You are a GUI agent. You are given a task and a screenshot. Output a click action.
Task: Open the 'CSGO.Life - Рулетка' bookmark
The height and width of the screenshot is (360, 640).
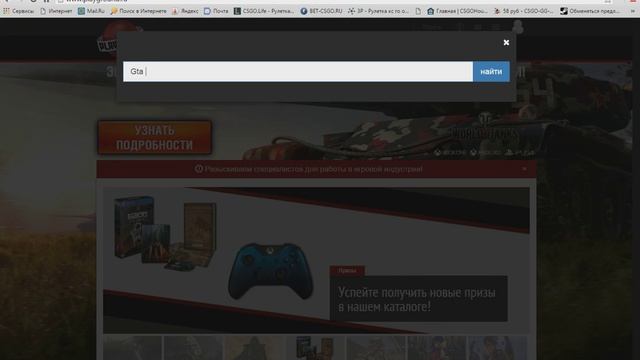point(264,11)
